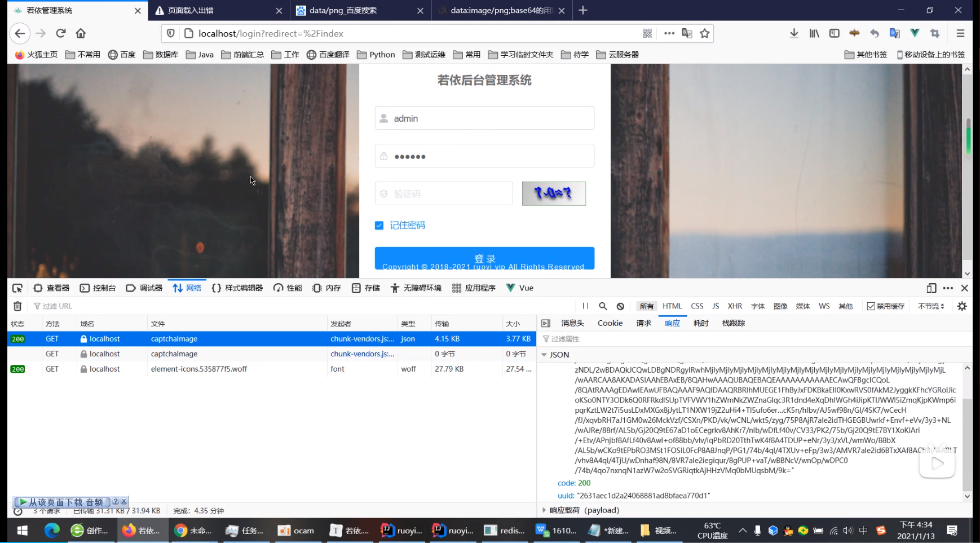Open a new browser tab
The width and height of the screenshot is (980, 543).
coord(583,11)
